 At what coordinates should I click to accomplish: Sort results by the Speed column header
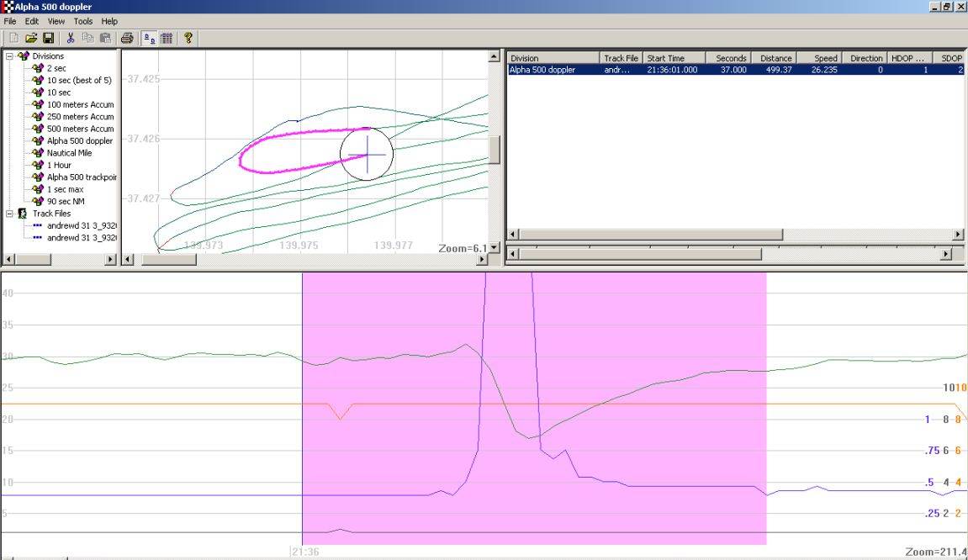pyautogui.click(x=824, y=57)
